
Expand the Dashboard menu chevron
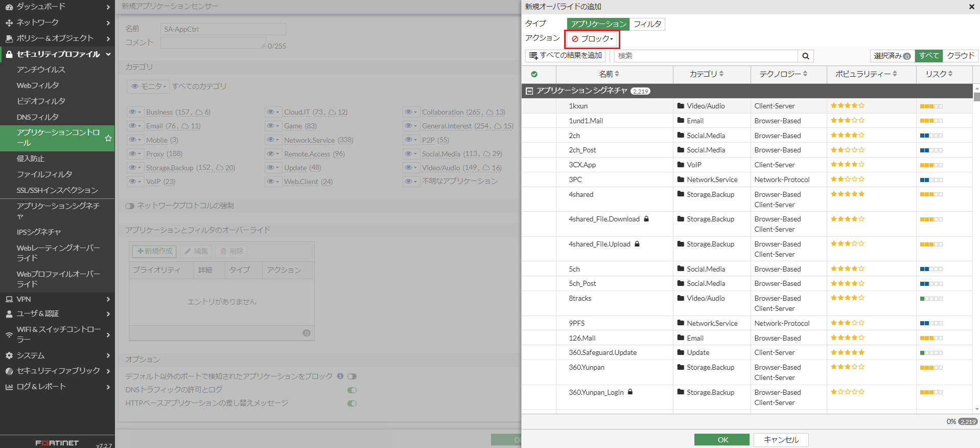pos(108,7)
